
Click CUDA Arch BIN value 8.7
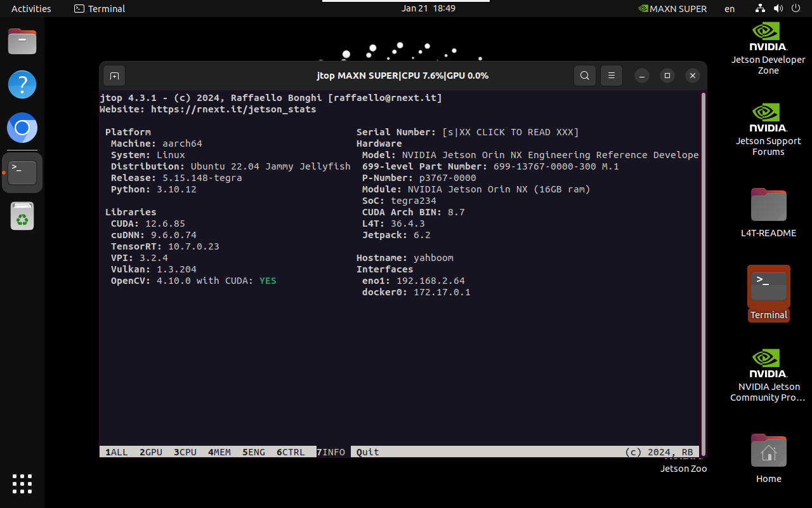pos(456,212)
